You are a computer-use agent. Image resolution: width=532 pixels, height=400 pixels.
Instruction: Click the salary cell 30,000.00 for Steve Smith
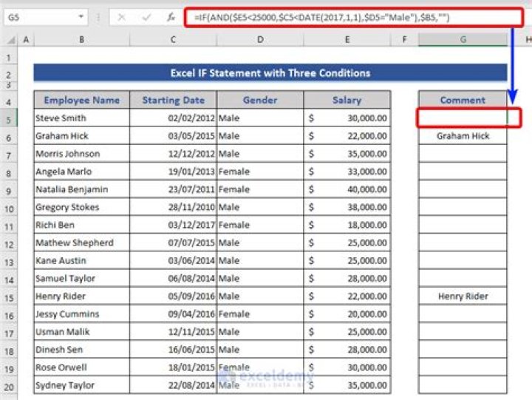pos(347,118)
